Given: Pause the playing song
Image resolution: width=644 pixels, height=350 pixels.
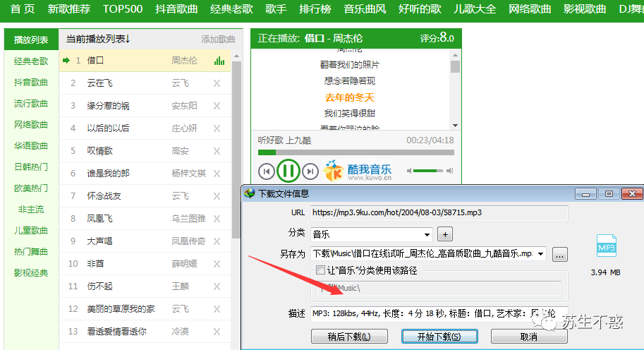Looking at the screenshot, I should pos(288,171).
